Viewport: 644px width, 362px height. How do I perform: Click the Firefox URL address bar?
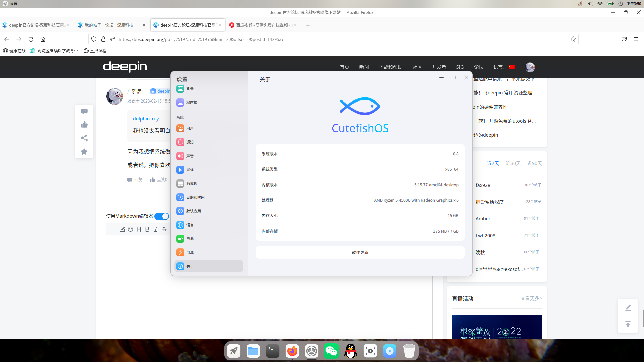(x=336, y=39)
